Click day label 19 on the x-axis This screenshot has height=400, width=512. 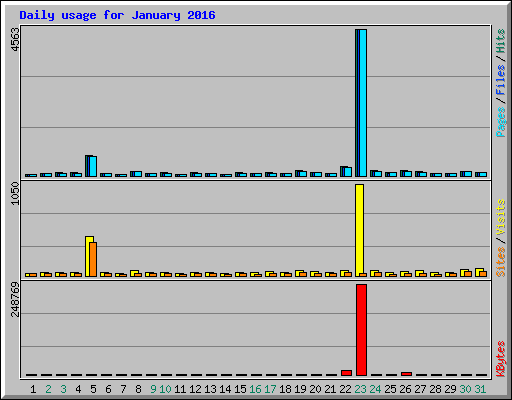pos(300,389)
